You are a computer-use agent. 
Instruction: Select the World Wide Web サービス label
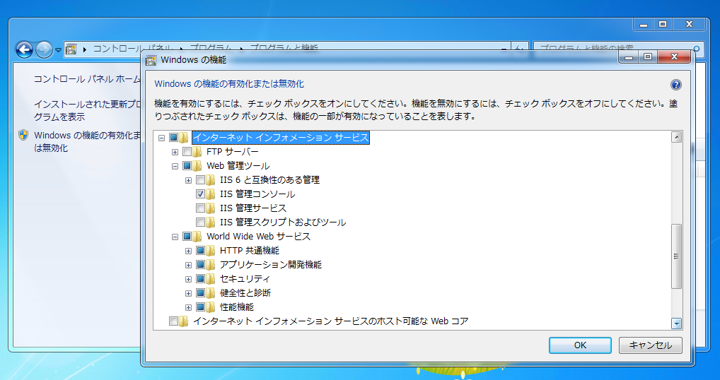[x=259, y=237]
